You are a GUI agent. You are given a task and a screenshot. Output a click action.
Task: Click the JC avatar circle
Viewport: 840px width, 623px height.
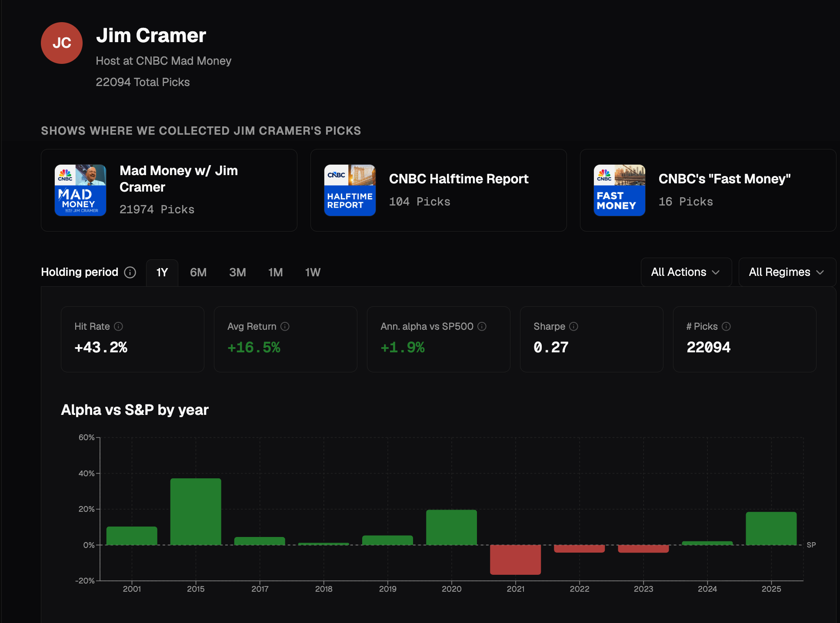pyautogui.click(x=62, y=43)
